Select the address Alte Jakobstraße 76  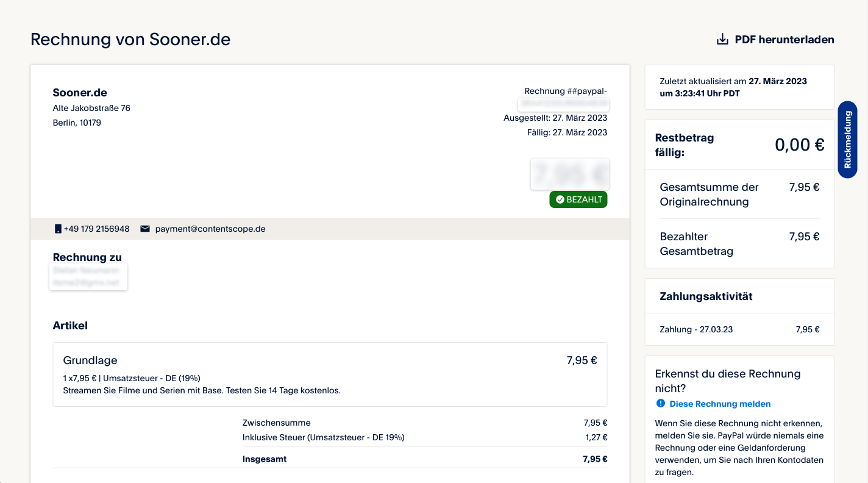(x=91, y=108)
